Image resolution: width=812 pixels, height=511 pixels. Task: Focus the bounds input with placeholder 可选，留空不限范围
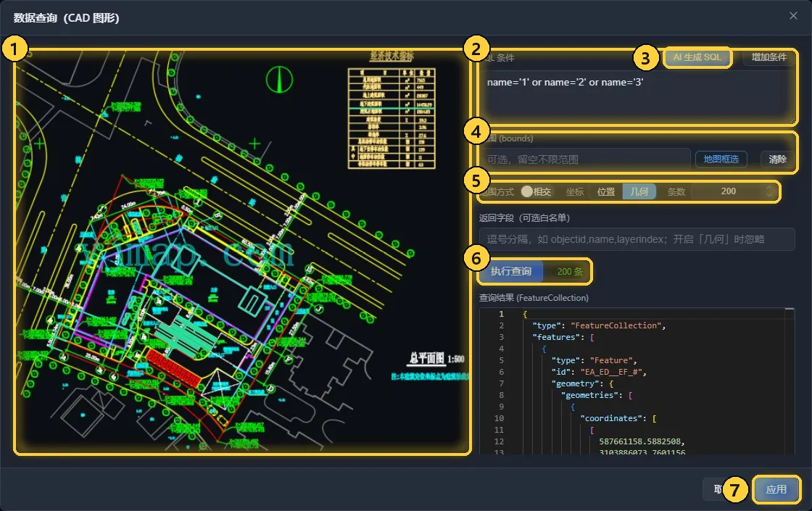(584, 159)
